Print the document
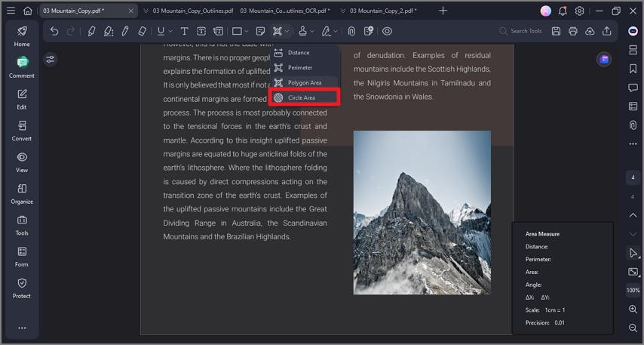The height and width of the screenshot is (345, 644). (x=573, y=31)
